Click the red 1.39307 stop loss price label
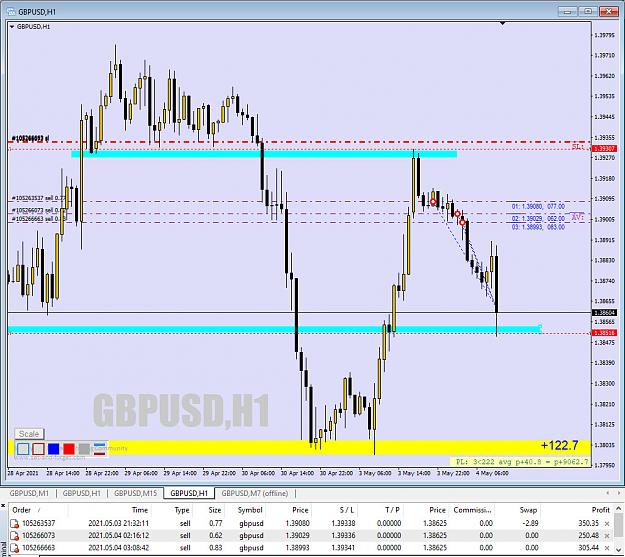625x557 pixels. tap(604, 149)
